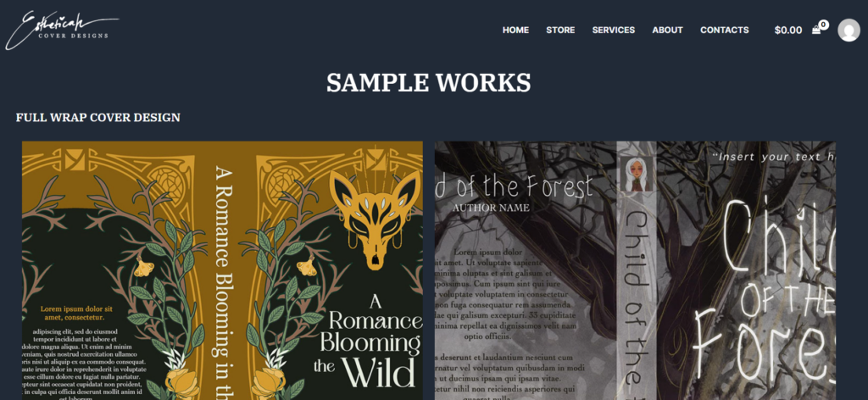Viewport: 868px width, 400px height.
Task: Open the user account avatar
Action: point(849,30)
